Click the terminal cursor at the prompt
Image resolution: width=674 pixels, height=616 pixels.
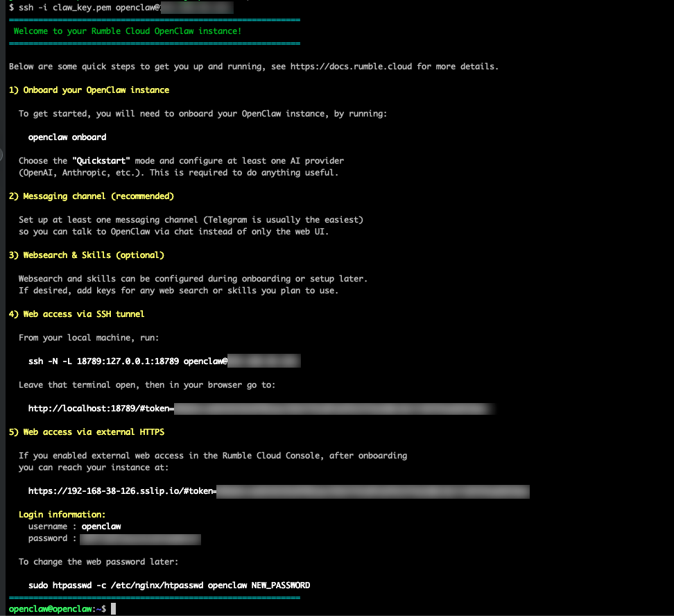coord(113,608)
